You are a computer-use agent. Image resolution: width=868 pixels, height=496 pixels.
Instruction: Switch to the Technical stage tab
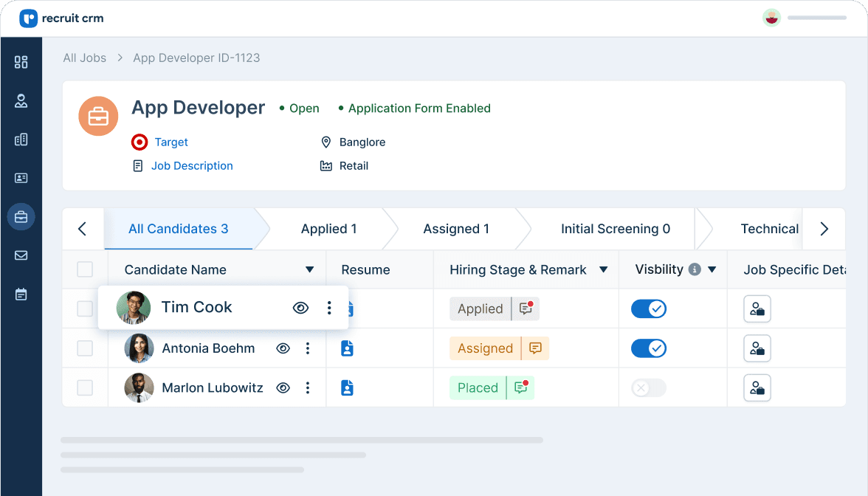point(769,229)
